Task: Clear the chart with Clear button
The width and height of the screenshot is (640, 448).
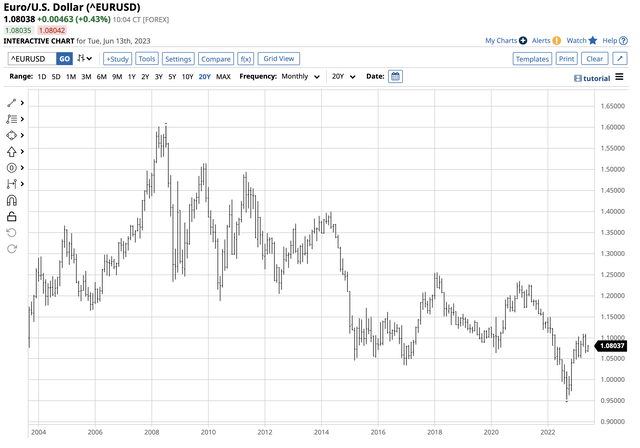Action: 594,59
